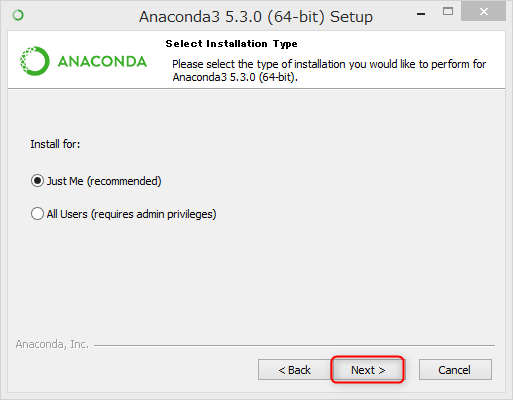The image size is (513, 400).
Task: Select the Just Me radio button
Action: 37,181
